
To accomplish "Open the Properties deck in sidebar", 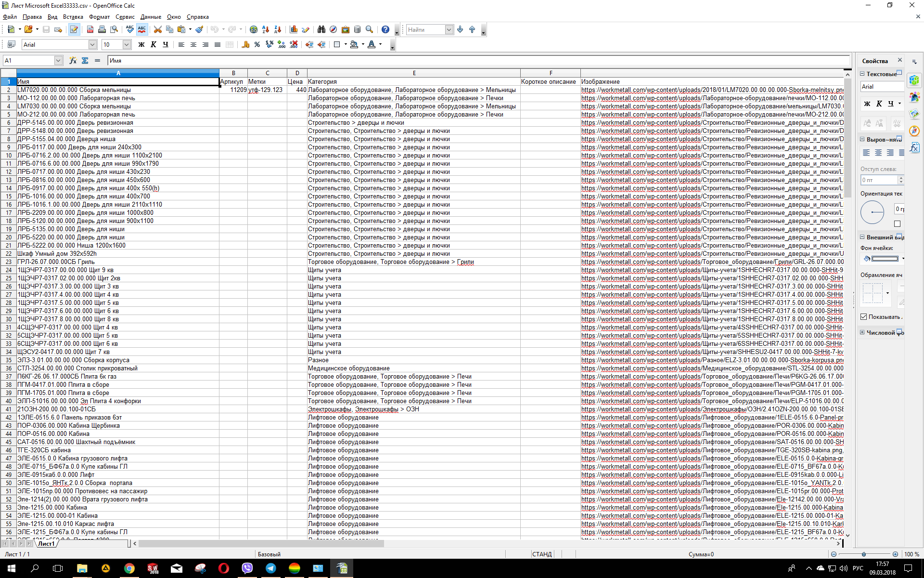I will [x=914, y=80].
